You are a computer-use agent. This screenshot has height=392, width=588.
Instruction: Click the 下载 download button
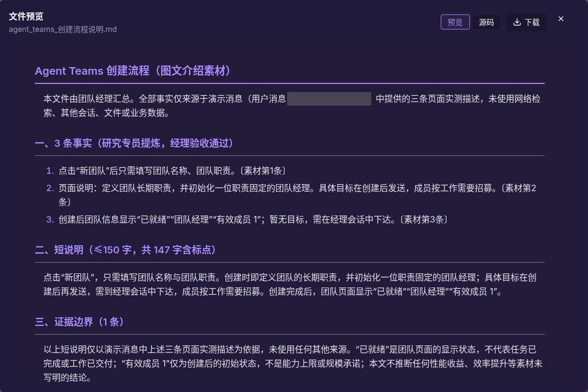point(526,22)
